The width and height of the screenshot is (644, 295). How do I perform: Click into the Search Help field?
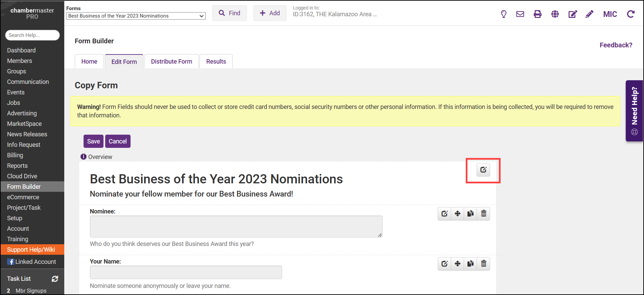click(x=32, y=35)
